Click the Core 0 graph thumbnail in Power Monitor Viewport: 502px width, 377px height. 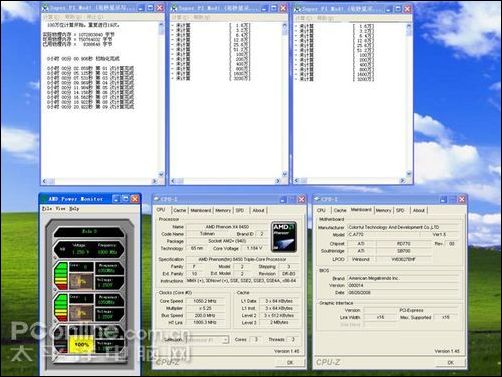click(81, 281)
